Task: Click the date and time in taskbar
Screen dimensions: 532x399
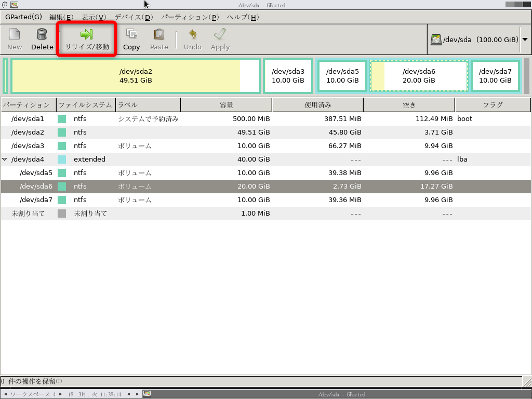Action: coord(95,394)
